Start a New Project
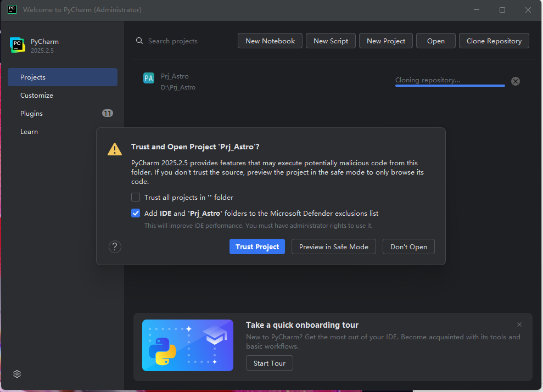 pos(386,41)
